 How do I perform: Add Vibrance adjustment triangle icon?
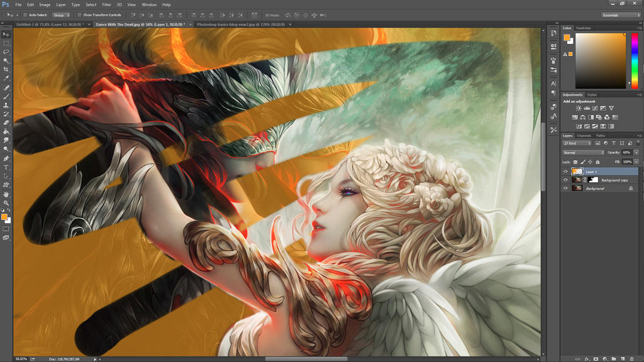click(x=611, y=108)
